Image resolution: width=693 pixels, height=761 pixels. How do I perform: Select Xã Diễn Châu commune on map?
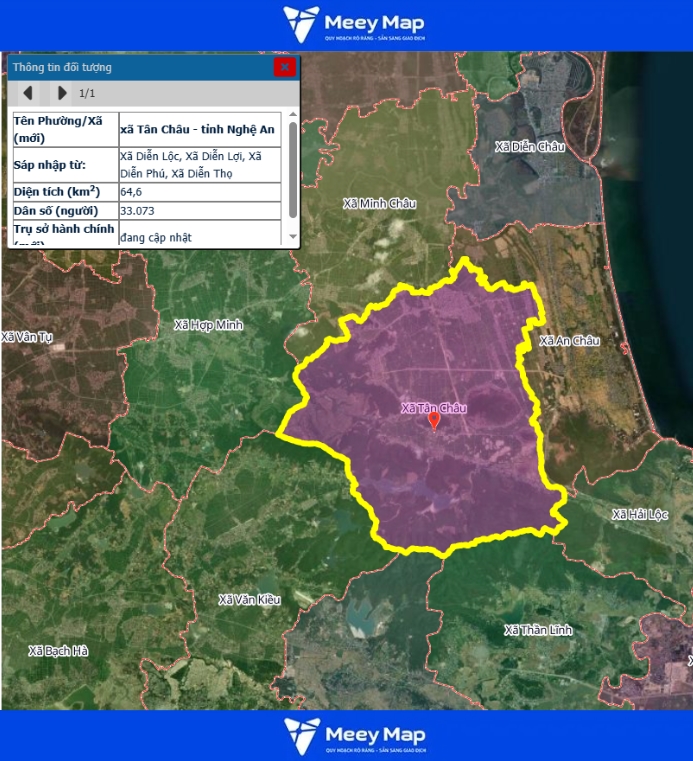coord(530,147)
